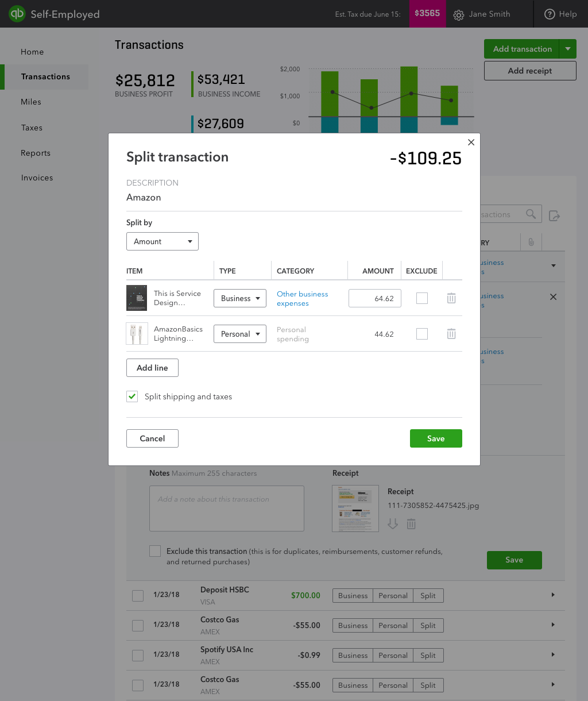Click the QuickBooks logo icon
Viewport: 588px width, 701px height.
coord(17,14)
